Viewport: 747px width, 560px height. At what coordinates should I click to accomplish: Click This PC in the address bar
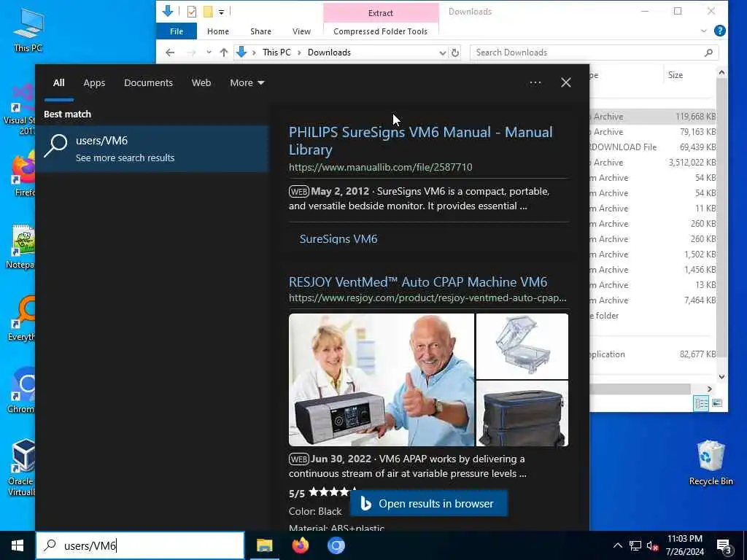pyautogui.click(x=276, y=52)
